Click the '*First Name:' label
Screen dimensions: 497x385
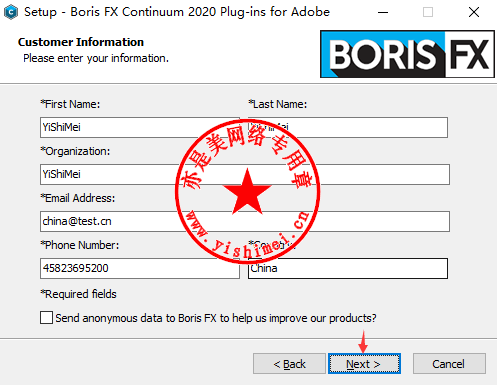coord(70,104)
